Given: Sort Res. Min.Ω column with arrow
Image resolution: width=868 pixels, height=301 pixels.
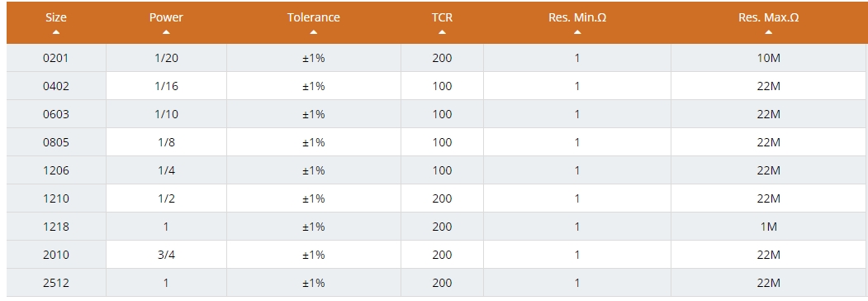Looking at the screenshot, I should [577, 32].
